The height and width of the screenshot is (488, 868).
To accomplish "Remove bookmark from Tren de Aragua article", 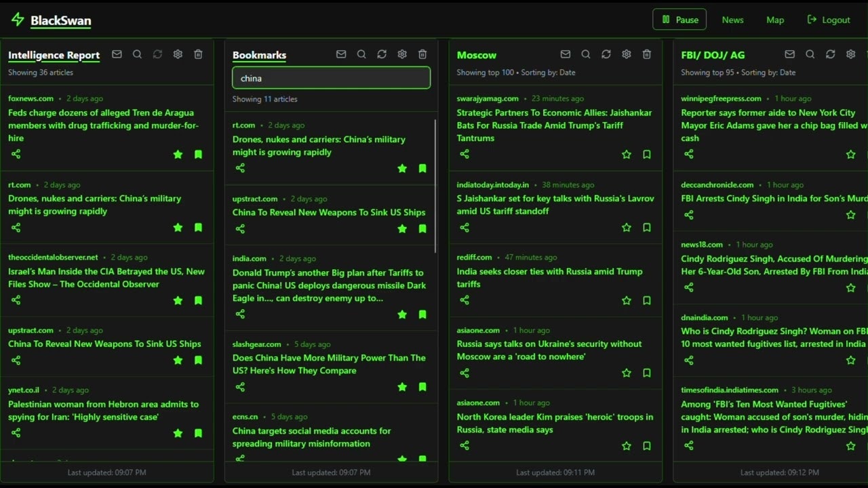I will click(198, 155).
